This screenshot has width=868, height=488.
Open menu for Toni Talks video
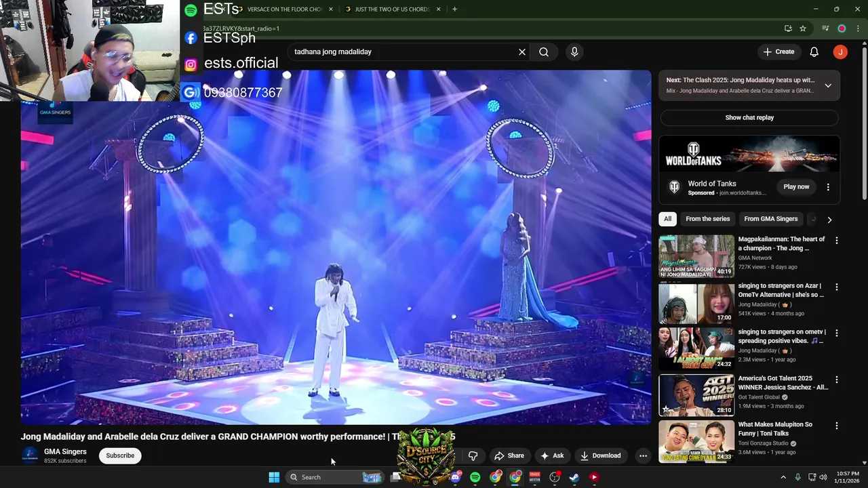point(836,426)
